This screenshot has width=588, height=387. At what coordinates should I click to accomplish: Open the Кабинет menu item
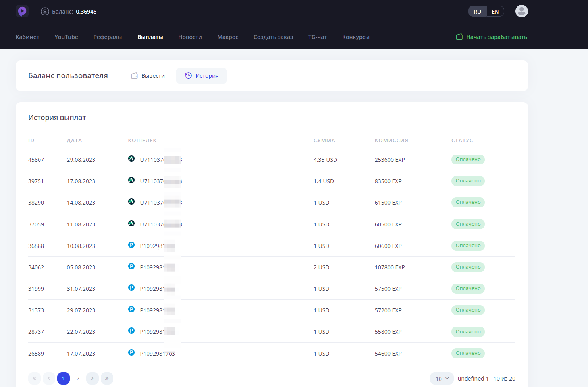[27, 37]
